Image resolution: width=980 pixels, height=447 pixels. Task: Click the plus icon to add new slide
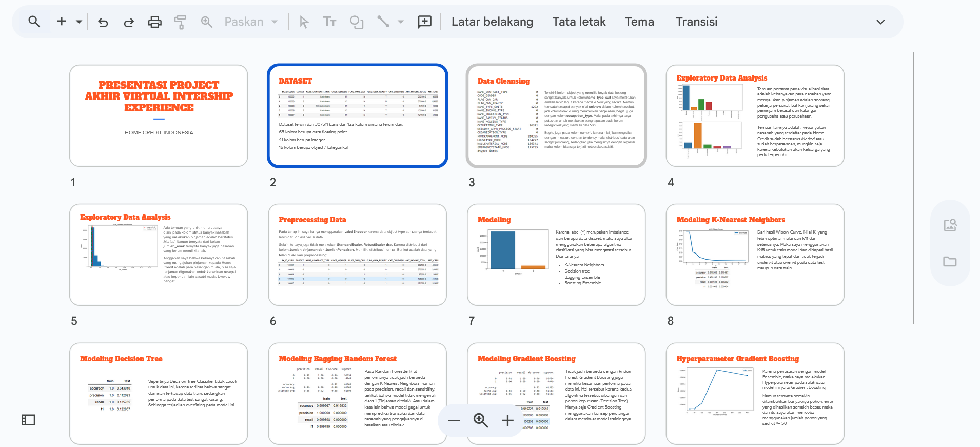click(62, 22)
